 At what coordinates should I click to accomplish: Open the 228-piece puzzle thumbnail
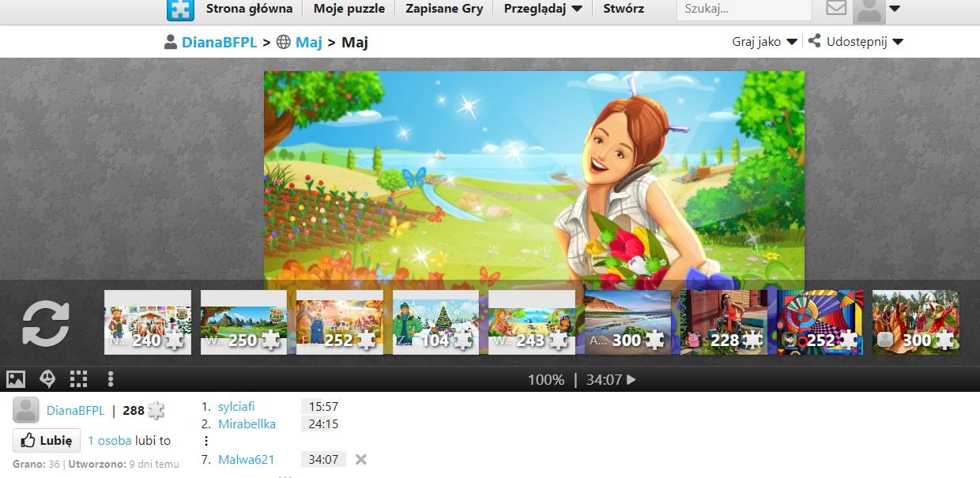point(724,322)
